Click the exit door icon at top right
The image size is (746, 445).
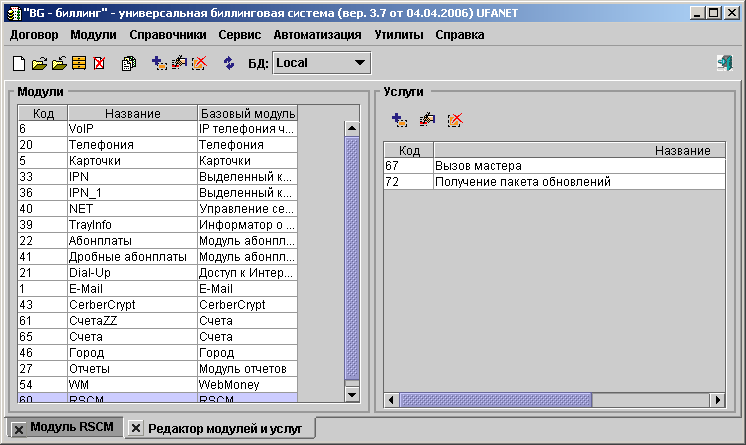(724, 63)
